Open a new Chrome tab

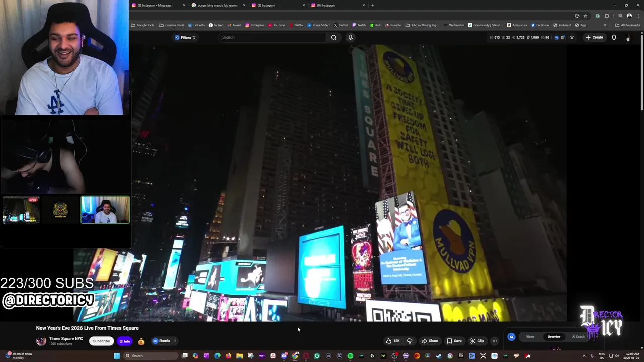372,5
